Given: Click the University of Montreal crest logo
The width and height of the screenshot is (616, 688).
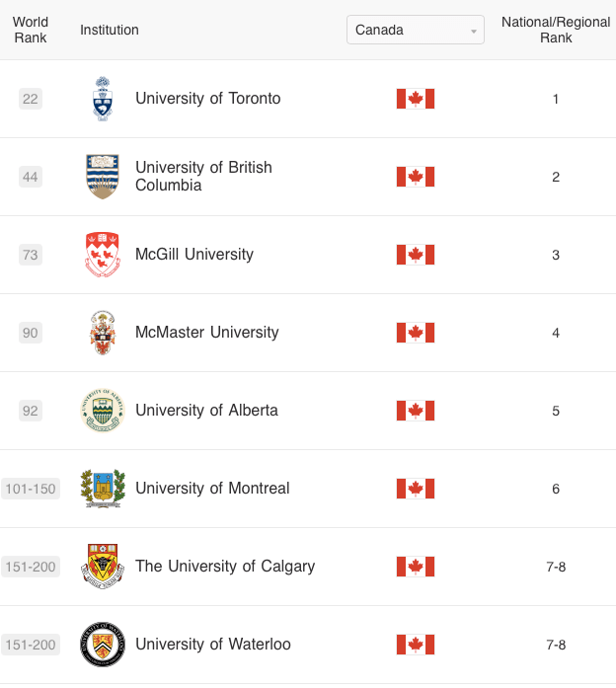Looking at the screenshot, I should [103, 489].
